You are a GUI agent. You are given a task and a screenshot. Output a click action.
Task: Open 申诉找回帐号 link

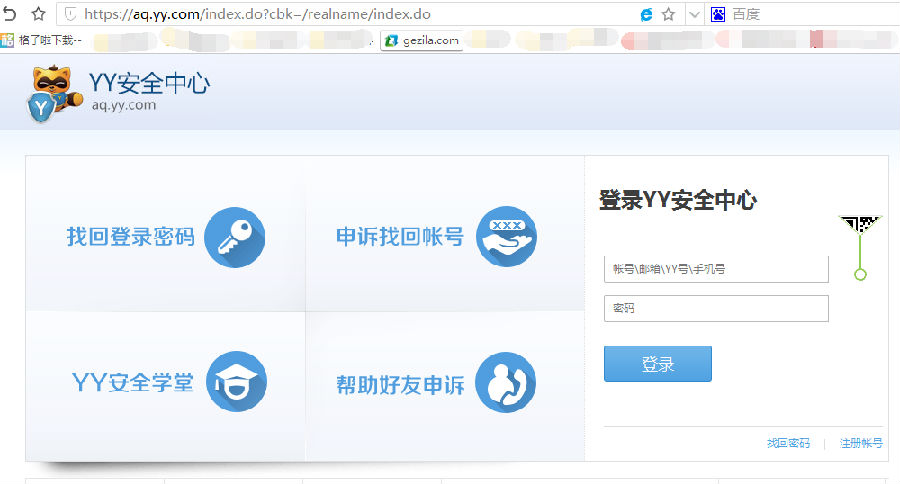[x=400, y=237]
